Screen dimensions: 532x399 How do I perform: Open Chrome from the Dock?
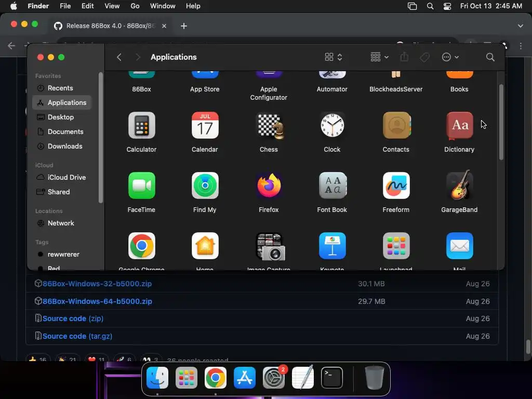click(216, 378)
